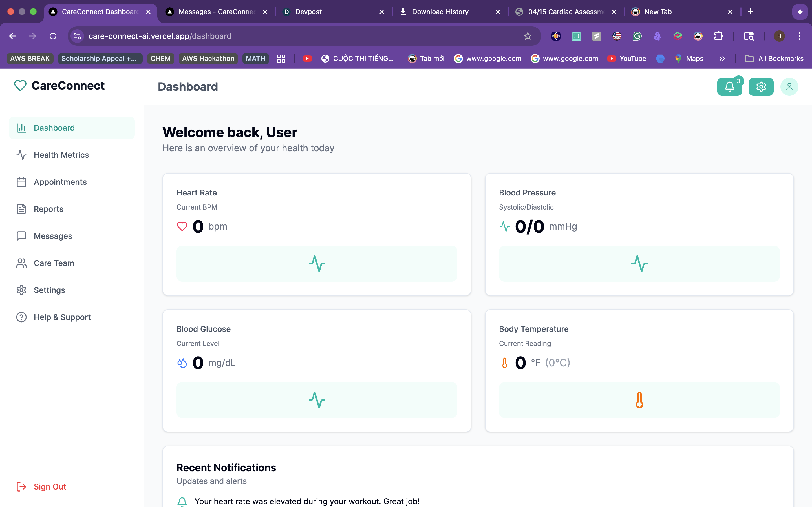Click the Heart Rate chart area

pos(316,264)
